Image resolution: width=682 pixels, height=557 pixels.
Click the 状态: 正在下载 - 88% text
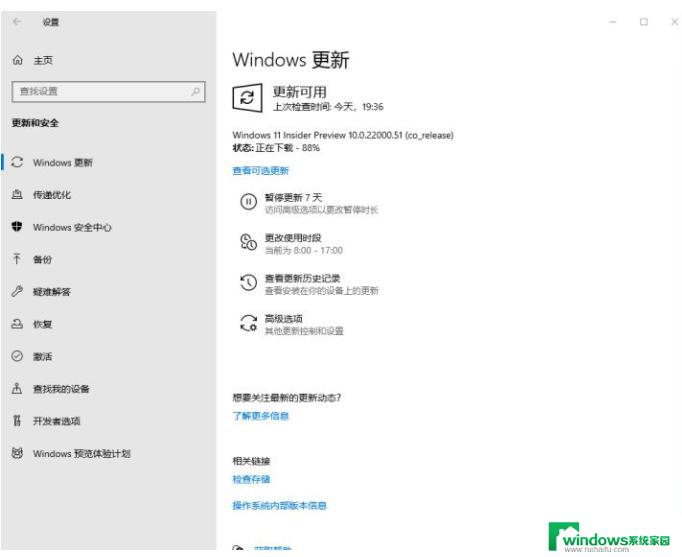point(276,148)
